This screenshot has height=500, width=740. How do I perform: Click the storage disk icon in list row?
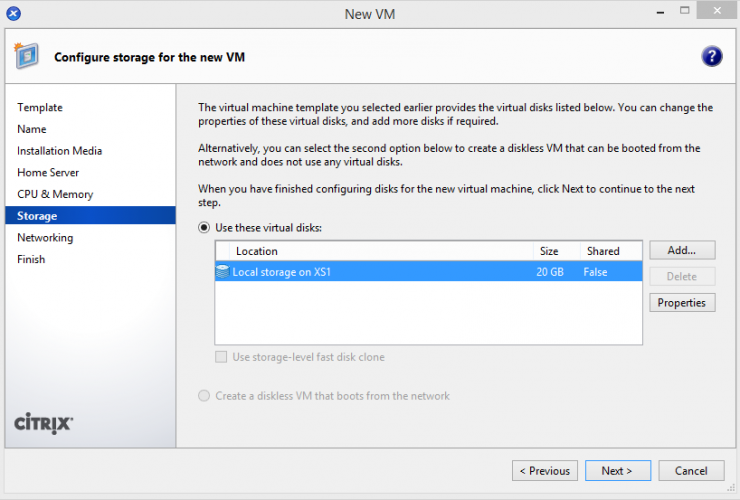[x=223, y=272]
